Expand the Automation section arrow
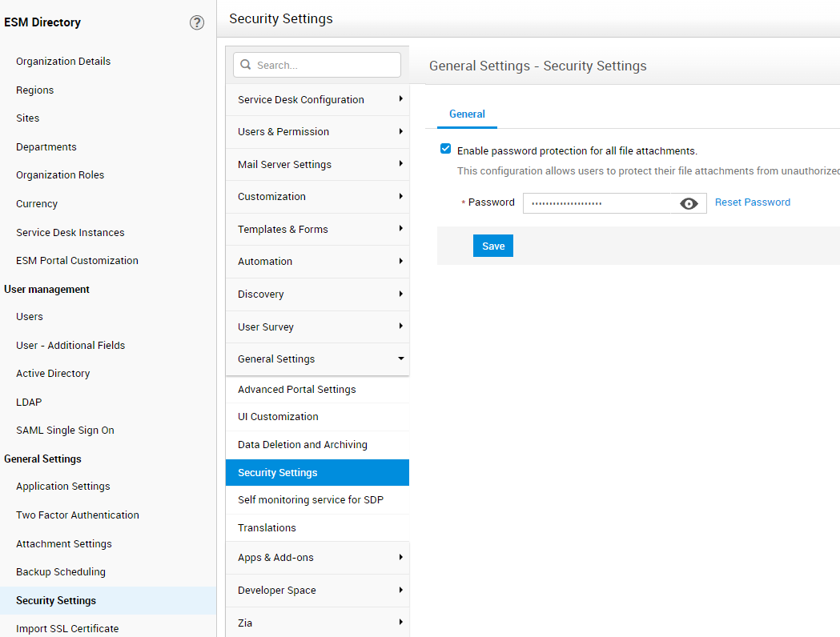Screen dimensions: 840x637 tap(400, 261)
